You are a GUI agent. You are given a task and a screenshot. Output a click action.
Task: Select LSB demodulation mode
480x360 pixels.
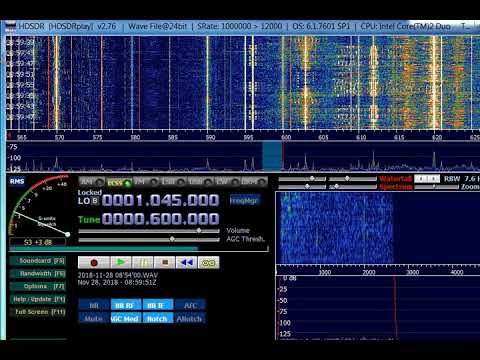173,182
